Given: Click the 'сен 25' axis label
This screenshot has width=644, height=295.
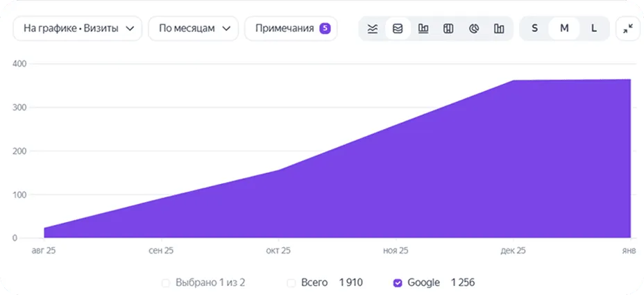Looking at the screenshot, I should [161, 251].
